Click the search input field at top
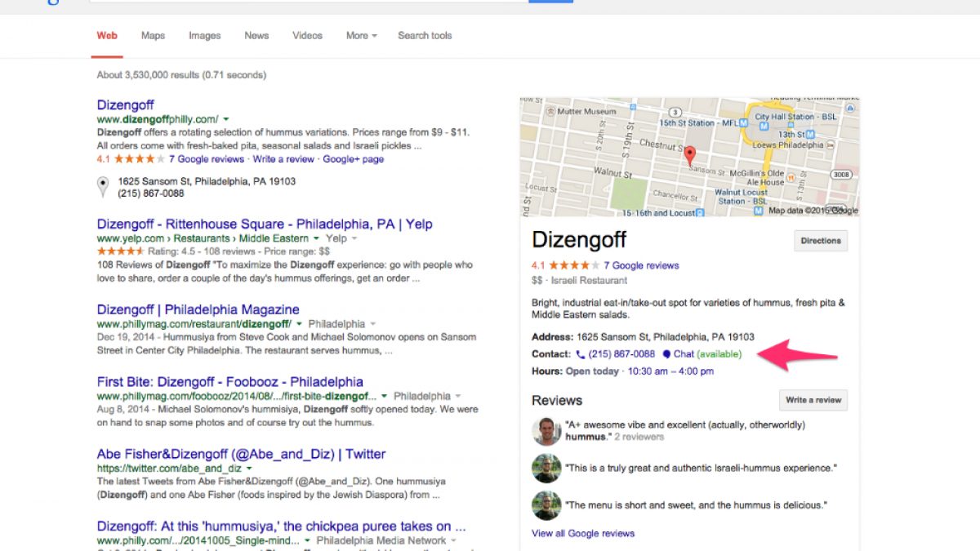This screenshot has width=980, height=551. click(x=309, y=1)
